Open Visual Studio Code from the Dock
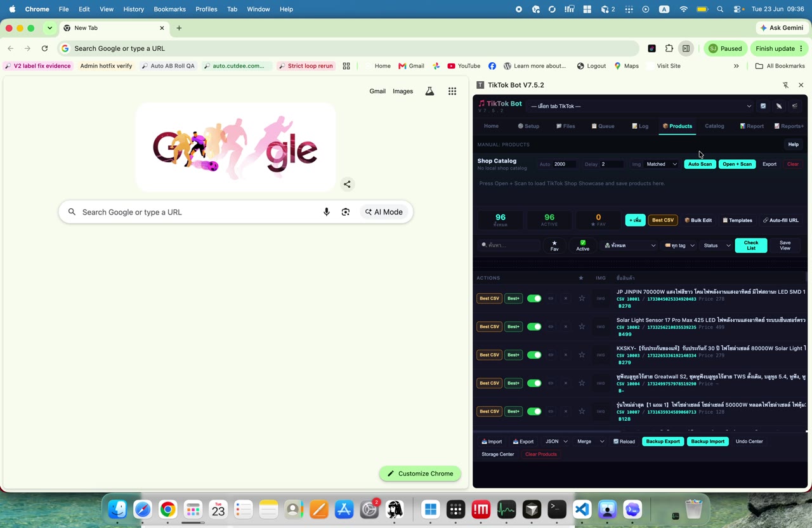This screenshot has width=812, height=528. 582,509
